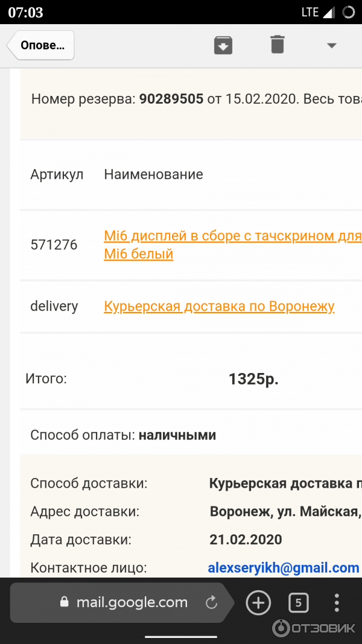Open Mi6 дисплей в сборе product link
Viewport: 362px width, 644px height.
click(x=232, y=236)
